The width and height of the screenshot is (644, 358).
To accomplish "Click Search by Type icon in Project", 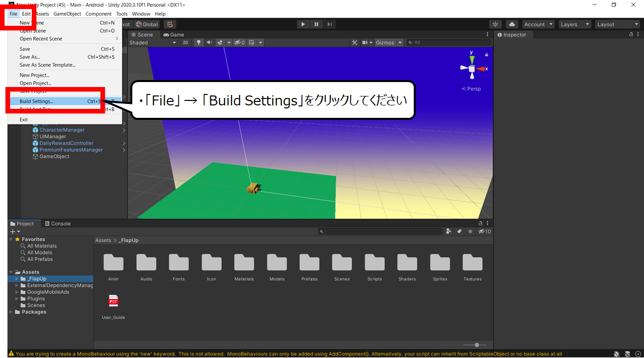I will click(x=449, y=232).
